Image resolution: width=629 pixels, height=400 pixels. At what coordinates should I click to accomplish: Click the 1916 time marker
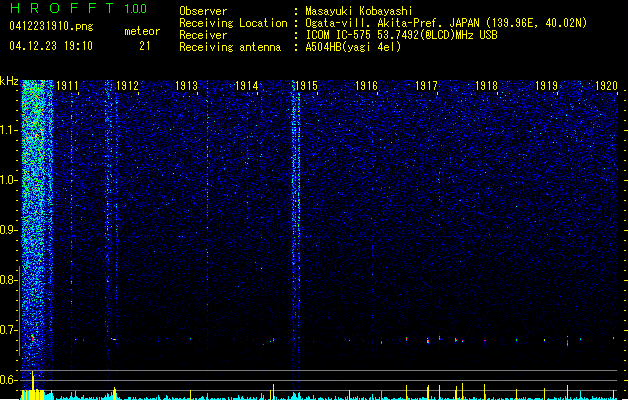tap(366, 86)
